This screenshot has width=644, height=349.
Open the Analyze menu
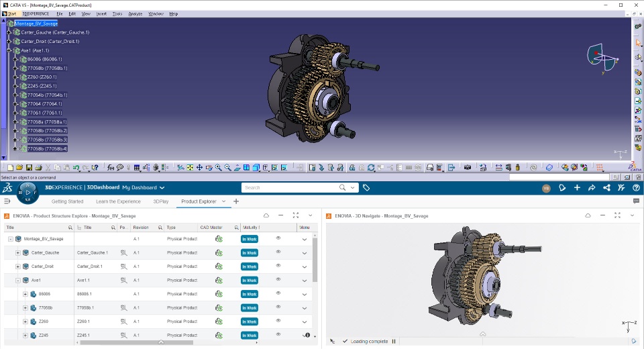click(x=135, y=13)
